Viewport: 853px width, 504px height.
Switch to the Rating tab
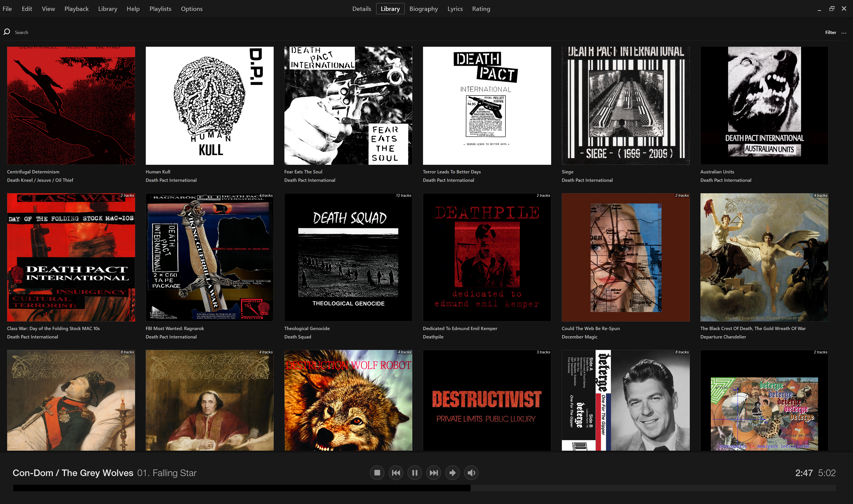(x=481, y=9)
